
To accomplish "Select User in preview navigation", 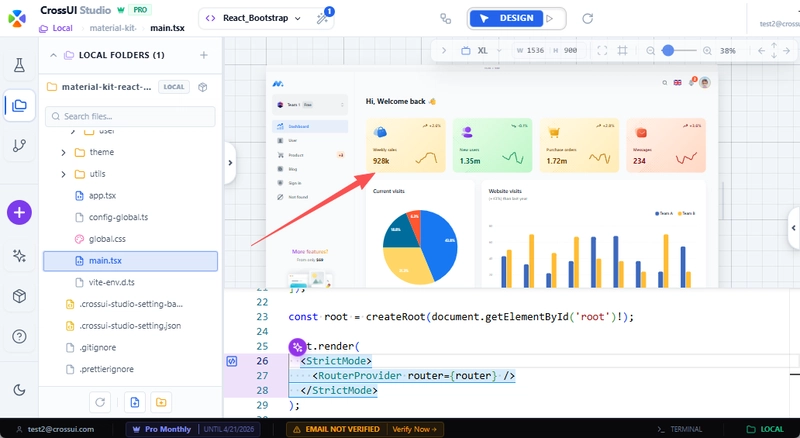I will click(x=310, y=140).
